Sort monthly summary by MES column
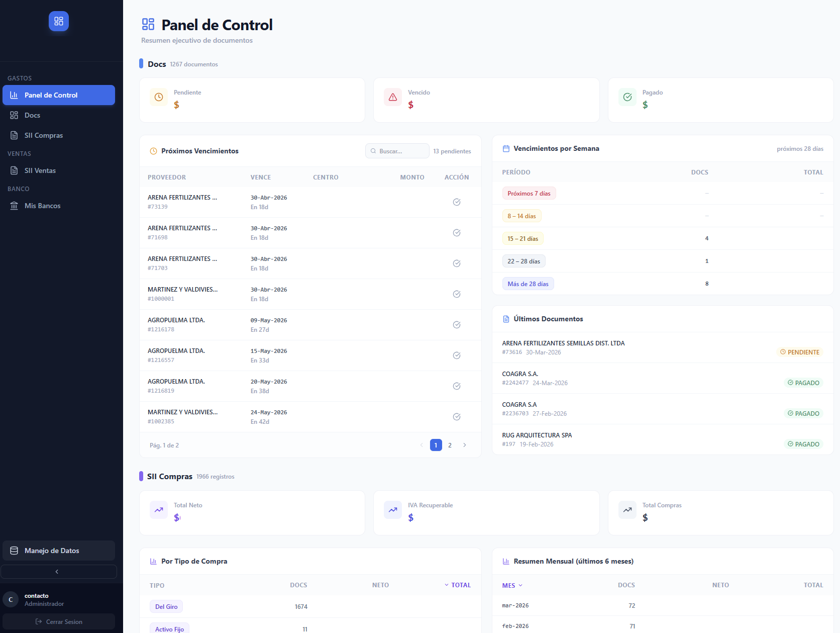Screen dimensions: 840x633 512,586
